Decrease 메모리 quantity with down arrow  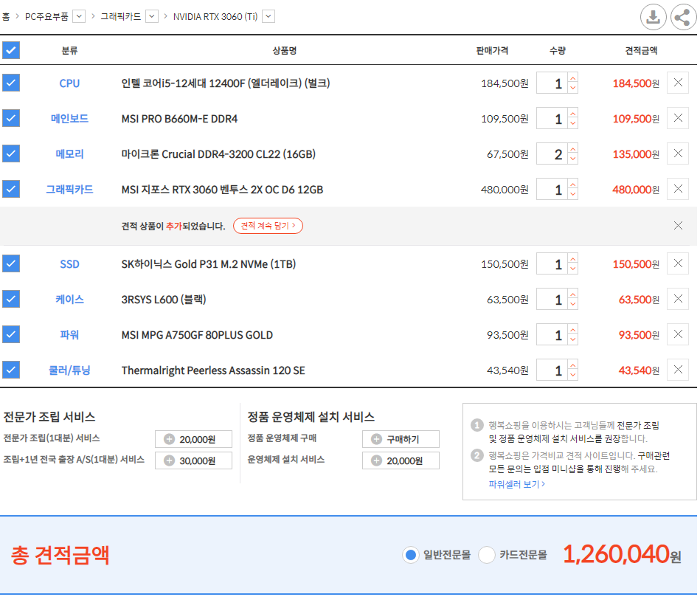tap(573, 159)
